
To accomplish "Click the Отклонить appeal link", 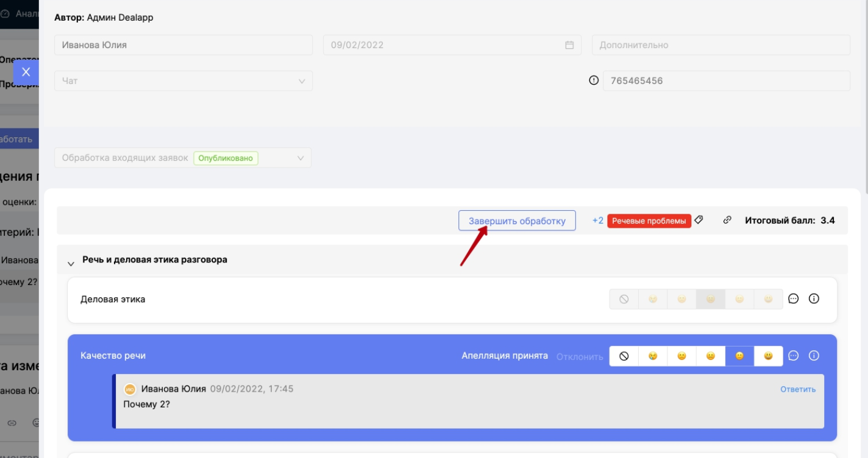I will pyautogui.click(x=579, y=356).
